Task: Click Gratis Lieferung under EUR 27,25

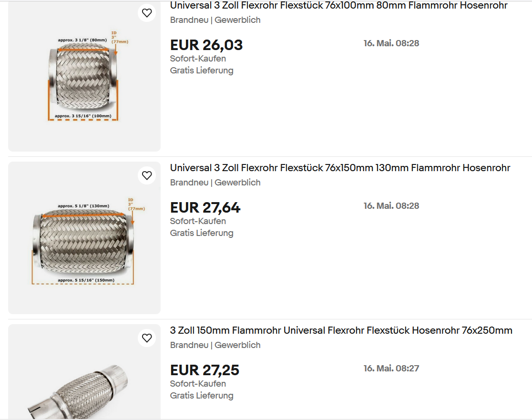Action: [202, 396]
